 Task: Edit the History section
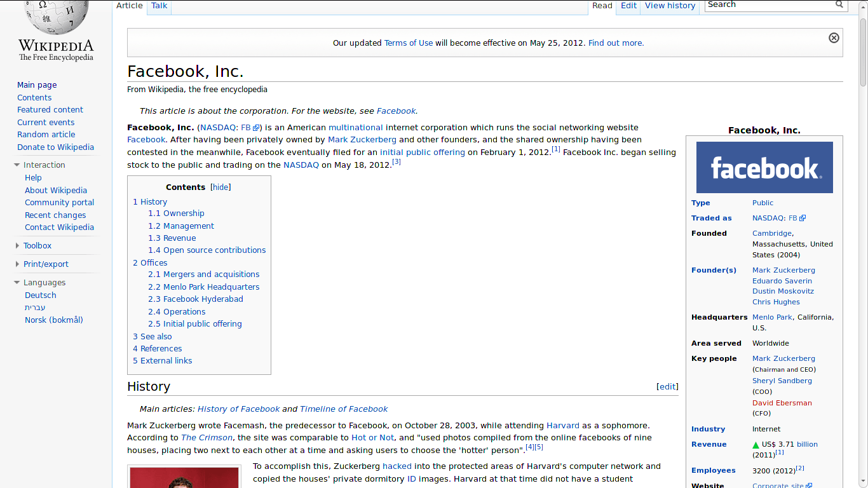667,386
